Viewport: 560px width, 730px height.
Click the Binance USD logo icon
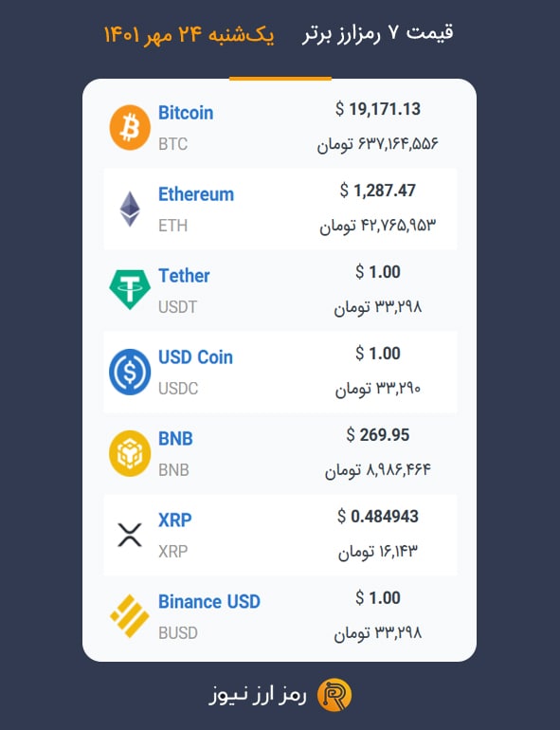pos(130,616)
